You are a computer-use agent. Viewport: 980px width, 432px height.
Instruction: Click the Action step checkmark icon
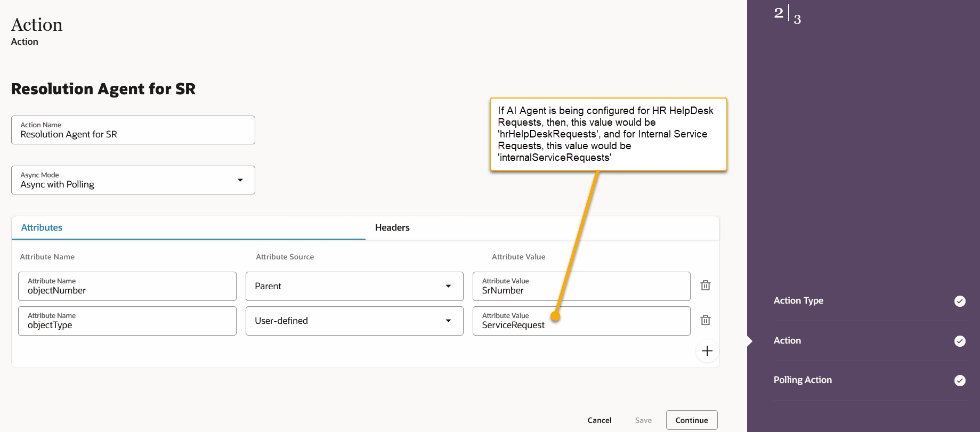click(x=960, y=341)
